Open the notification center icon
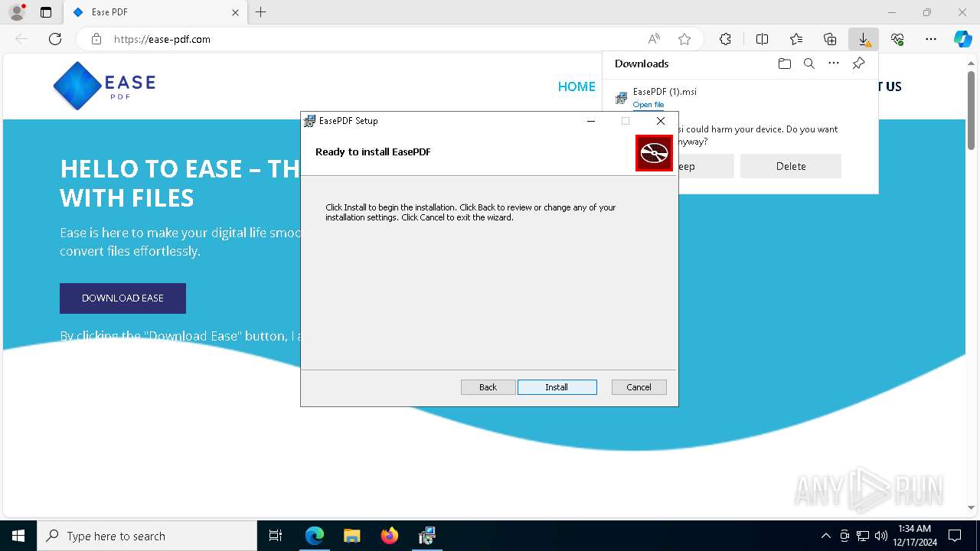 coord(955,536)
